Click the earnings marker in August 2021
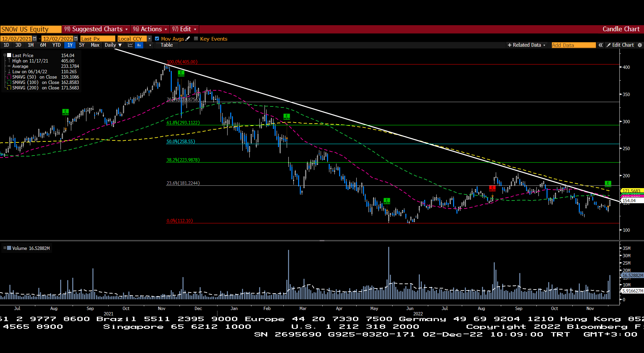644x353 pixels. coord(66,112)
